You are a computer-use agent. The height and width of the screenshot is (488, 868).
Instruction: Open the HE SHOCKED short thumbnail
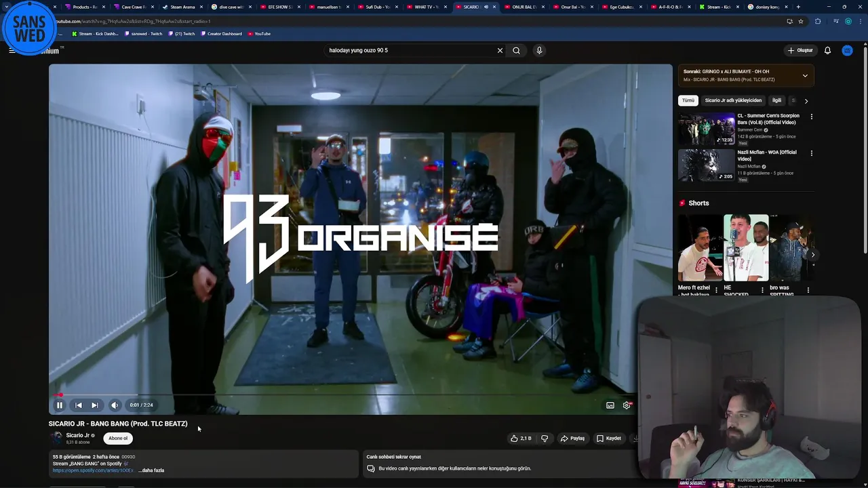[x=746, y=248]
